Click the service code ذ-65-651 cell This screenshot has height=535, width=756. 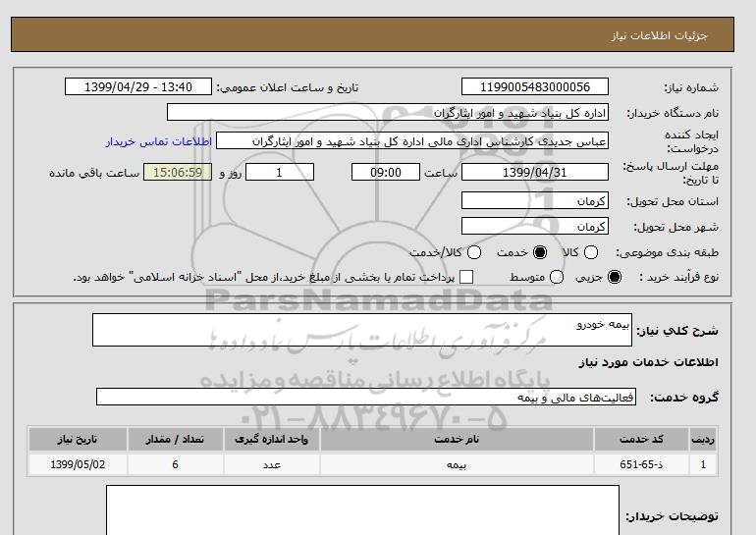[x=641, y=464]
